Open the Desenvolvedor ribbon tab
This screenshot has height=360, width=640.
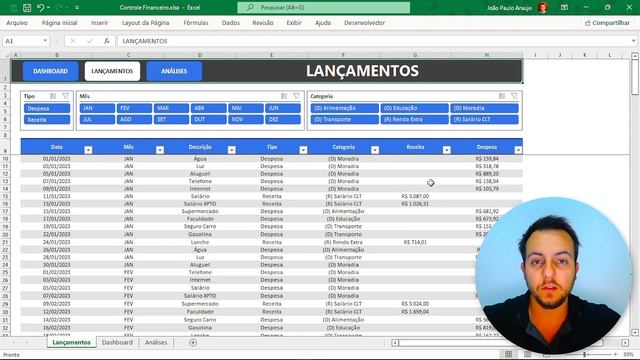click(x=364, y=23)
